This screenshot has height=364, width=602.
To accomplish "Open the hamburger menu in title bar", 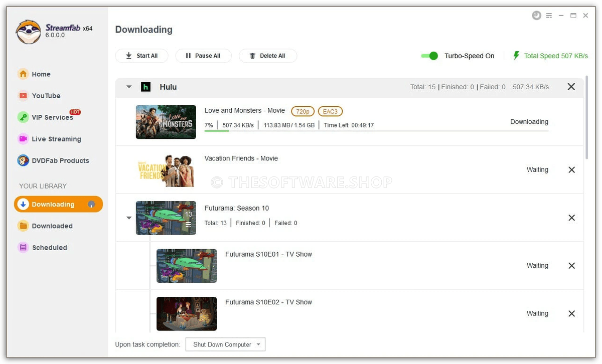I will pyautogui.click(x=549, y=16).
